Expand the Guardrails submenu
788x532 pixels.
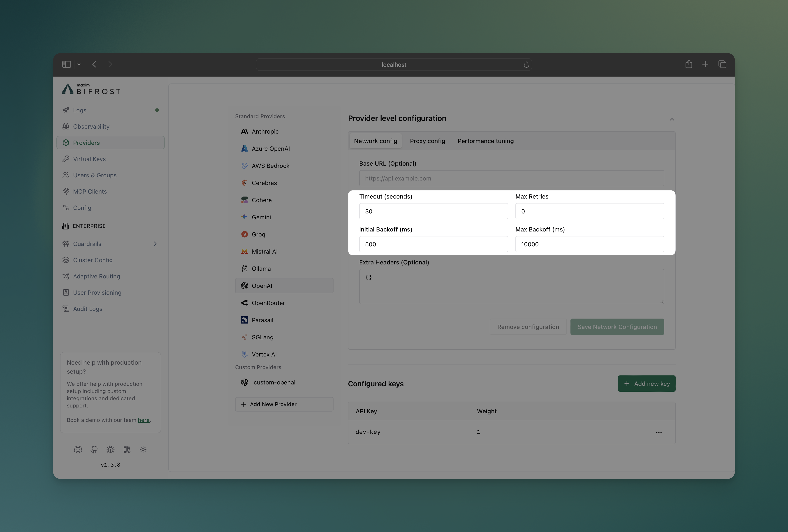point(155,243)
